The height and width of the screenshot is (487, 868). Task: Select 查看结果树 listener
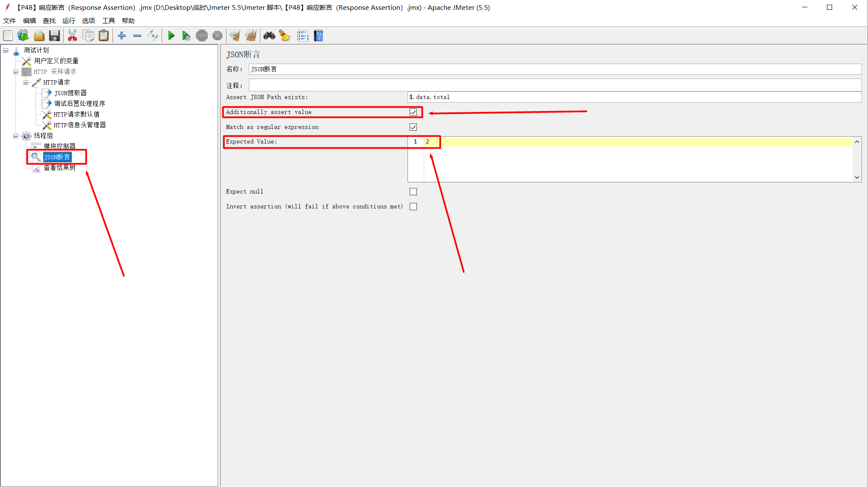pos(59,168)
